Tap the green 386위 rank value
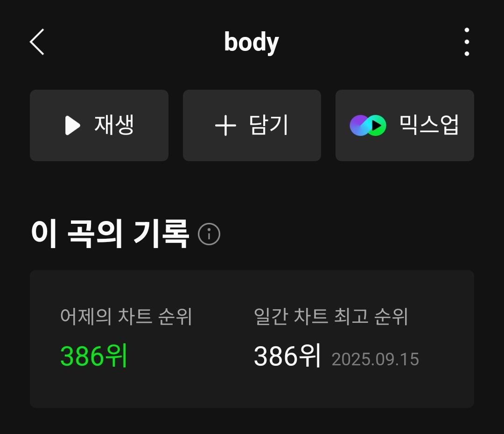Screen dimensions: 504x434 pos(94,356)
